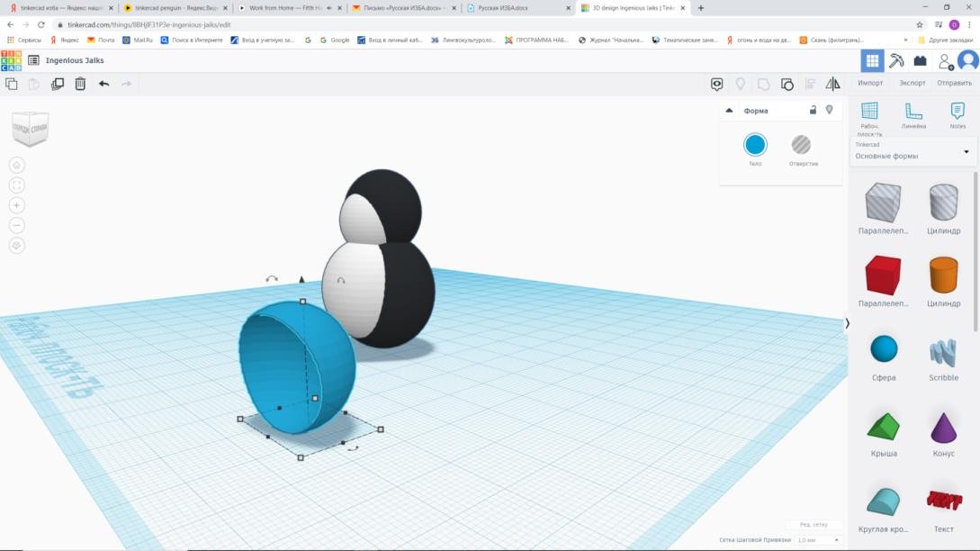The width and height of the screenshot is (980, 551).
Task: Select the Notes tool
Action: click(x=958, y=116)
